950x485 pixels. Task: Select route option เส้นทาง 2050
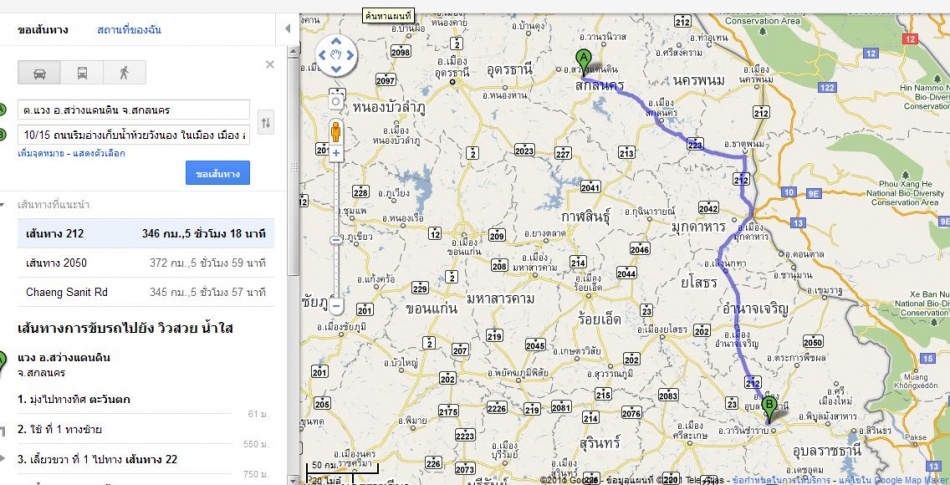[145, 263]
